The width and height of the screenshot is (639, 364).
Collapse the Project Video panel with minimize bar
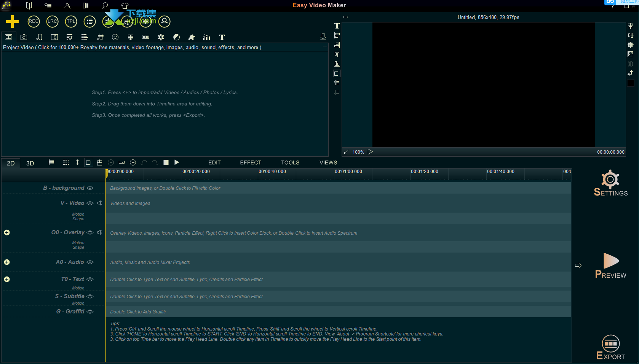[325, 47]
